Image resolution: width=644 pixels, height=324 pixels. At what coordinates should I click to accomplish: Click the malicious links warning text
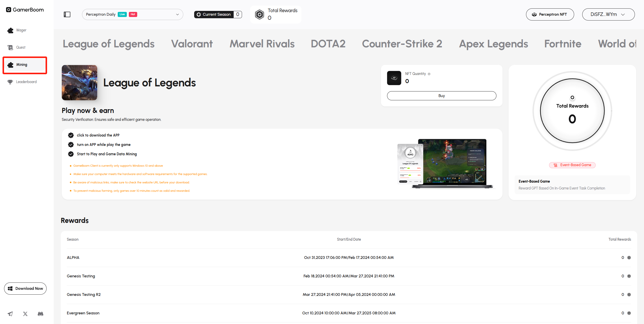[131, 182]
